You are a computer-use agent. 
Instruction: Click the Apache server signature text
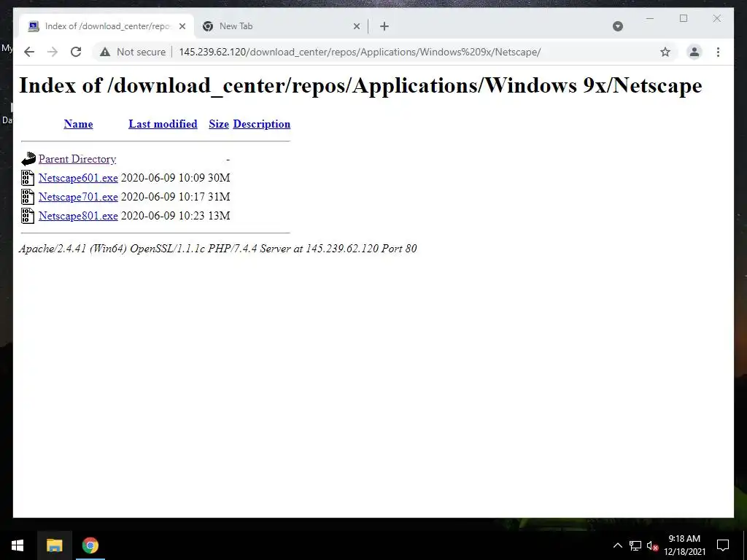pyautogui.click(x=217, y=249)
